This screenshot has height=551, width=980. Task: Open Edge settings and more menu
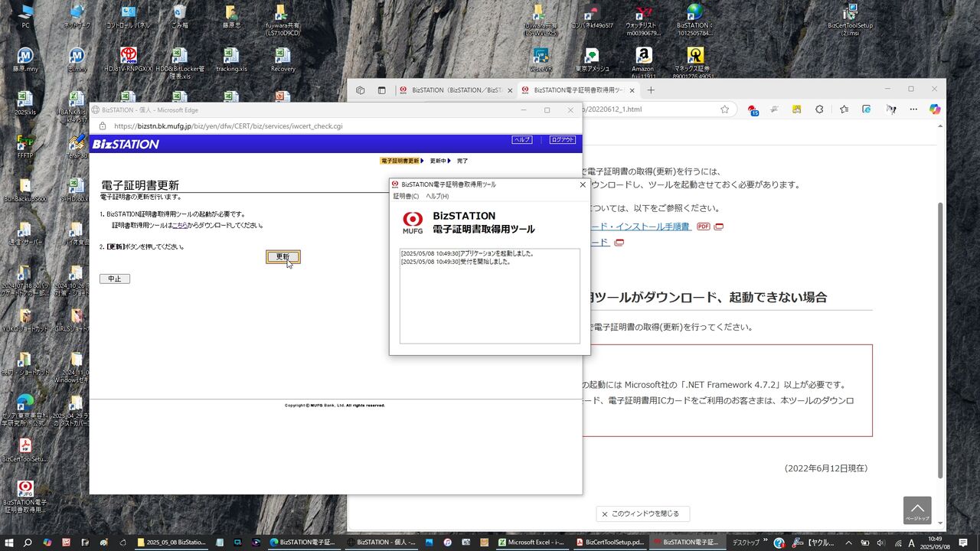click(x=913, y=109)
